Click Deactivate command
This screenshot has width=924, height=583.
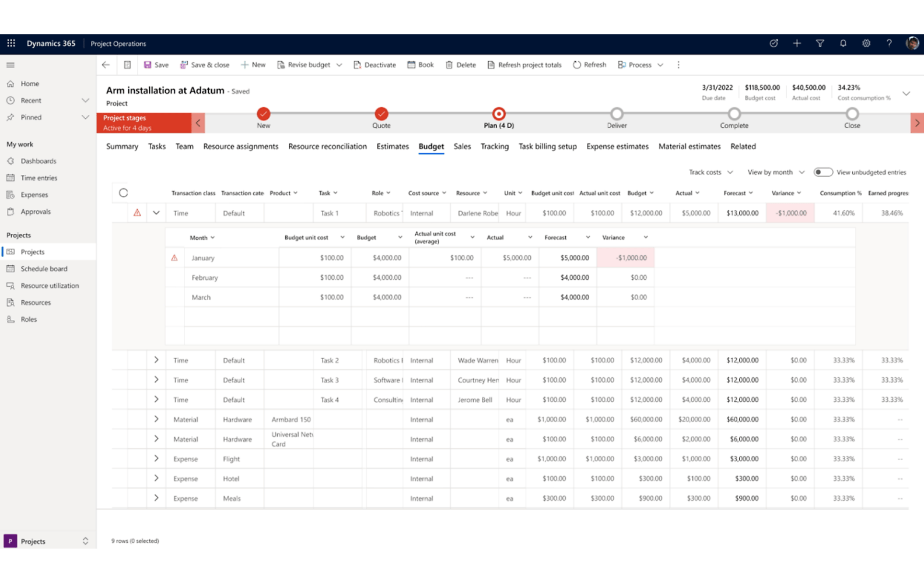(374, 65)
